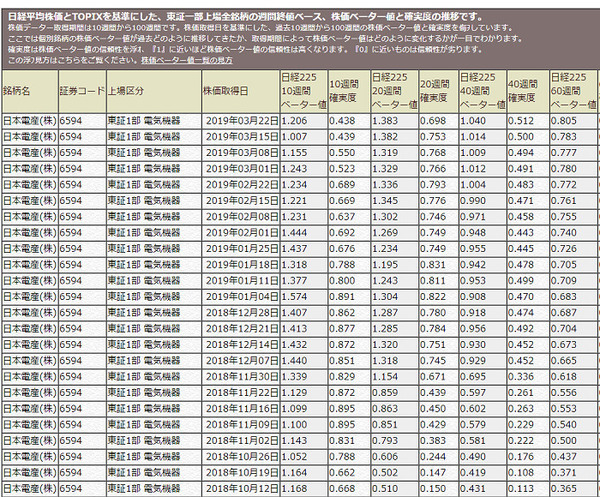Click the 10週間確実度 column header

coord(349,91)
